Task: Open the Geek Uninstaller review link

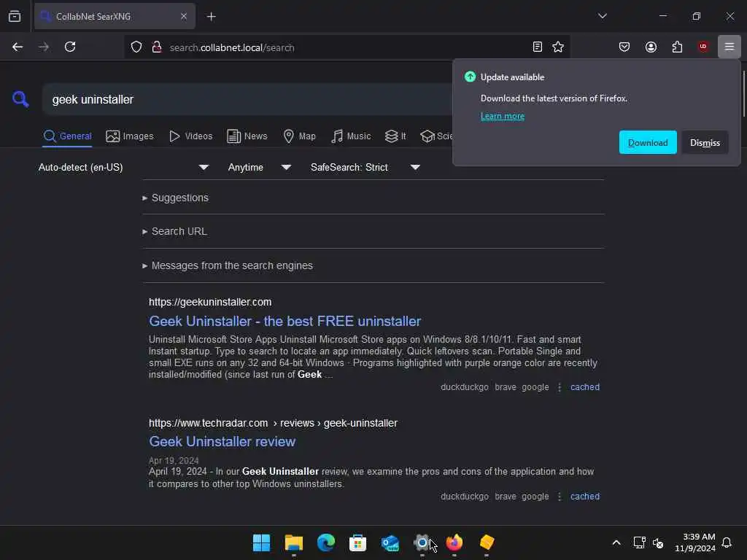Action: (x=222, y=441)
